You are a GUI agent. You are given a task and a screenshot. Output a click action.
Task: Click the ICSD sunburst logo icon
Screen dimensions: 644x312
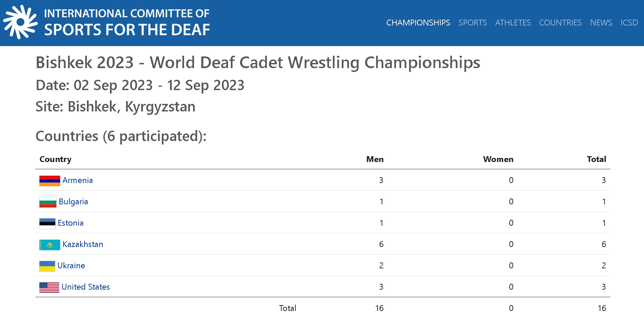21,22
